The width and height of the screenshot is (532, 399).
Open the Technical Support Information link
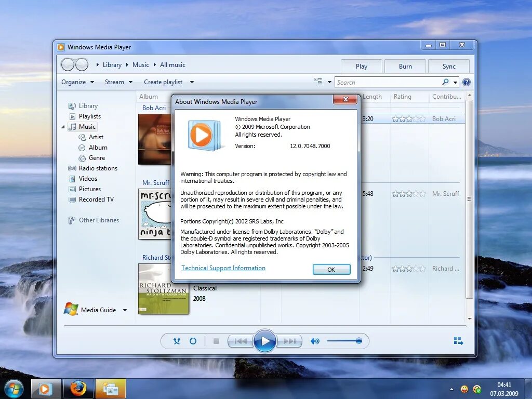coord(223,268)
